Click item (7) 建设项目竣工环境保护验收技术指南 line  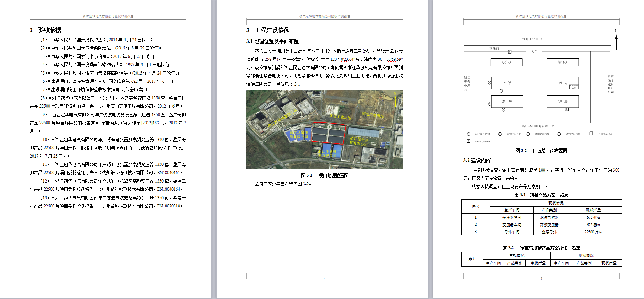[x=94, y=89]
